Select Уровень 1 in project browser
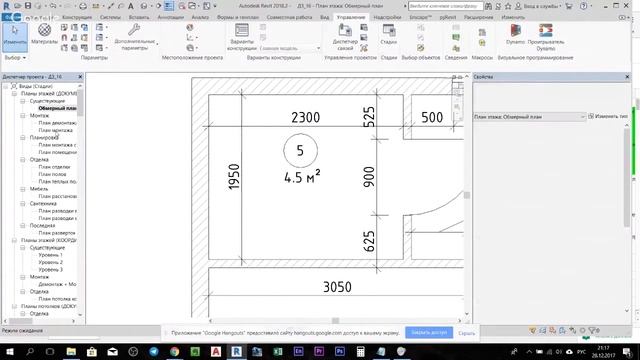 (50, 255)
